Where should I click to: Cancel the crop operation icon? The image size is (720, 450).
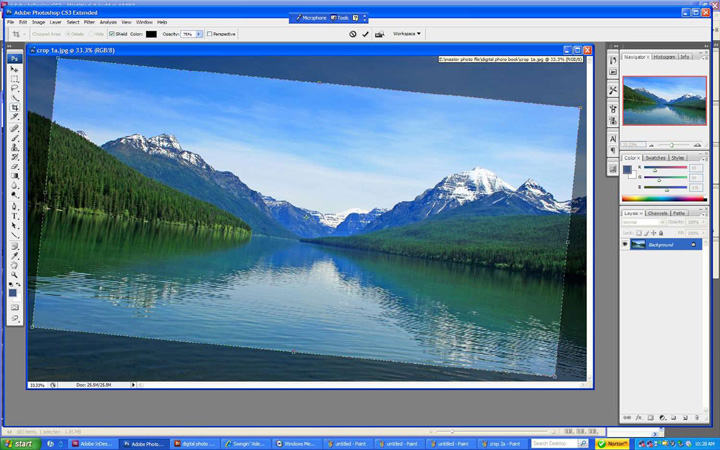pyautogui.click(x=353, y=34)
